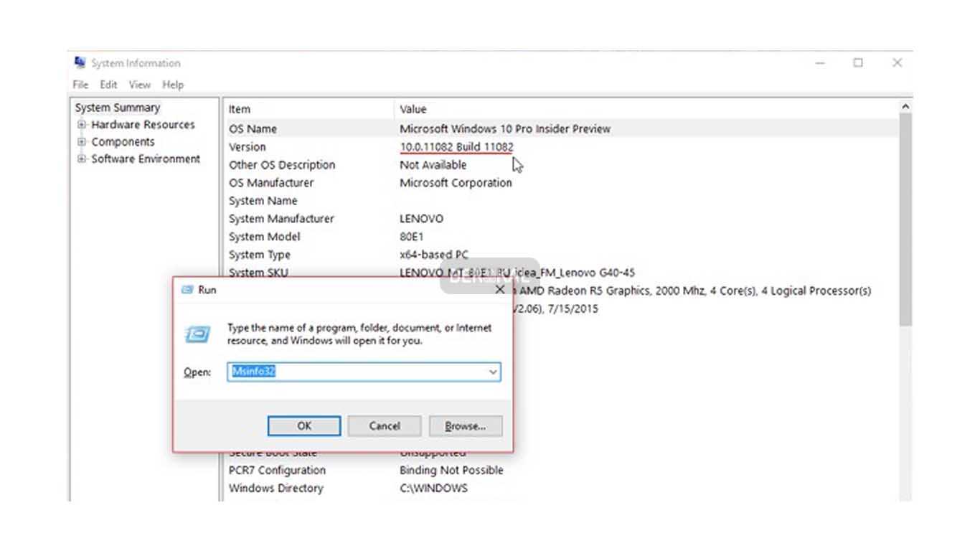980x551 pixels.
Task: Select System Summary in the tree
Action: [x=118, y=108]
